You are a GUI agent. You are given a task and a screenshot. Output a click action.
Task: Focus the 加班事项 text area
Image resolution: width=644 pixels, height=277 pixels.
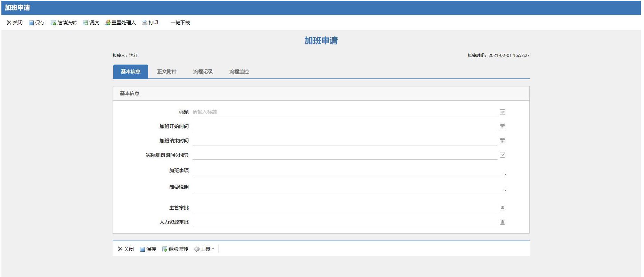pyautogui.click(x=348, y=170)
